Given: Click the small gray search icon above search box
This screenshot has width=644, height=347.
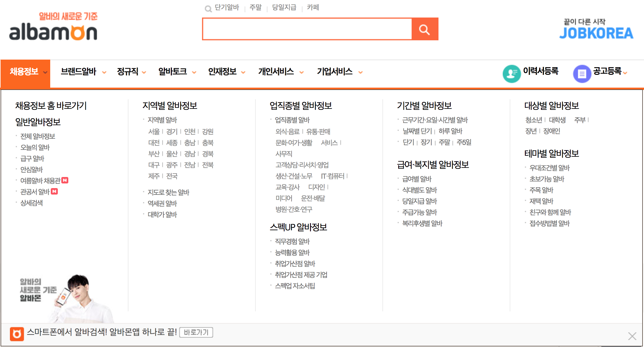Looking at the screenshot, I should [x=208, y=9].
